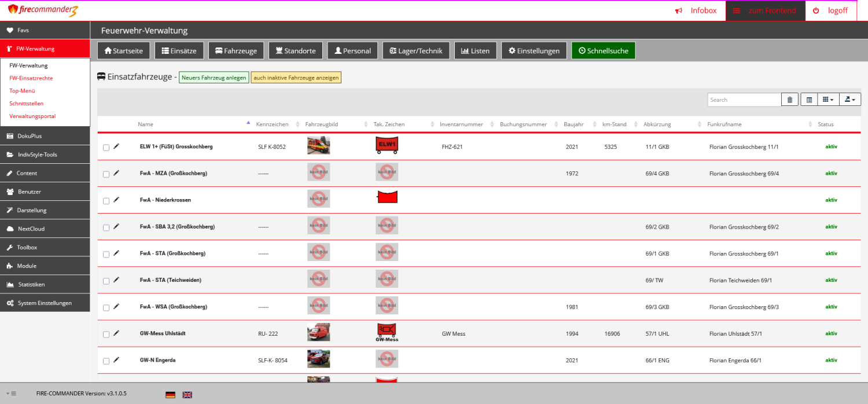Open the GW-Mess Uhlstädt vehicle photo
Viewport: 868px width, 404px height.
coord(318,332)
